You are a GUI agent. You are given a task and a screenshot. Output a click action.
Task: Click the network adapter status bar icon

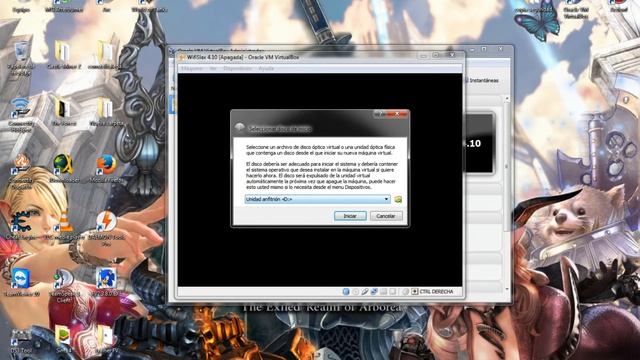click(x=374, y=291)
